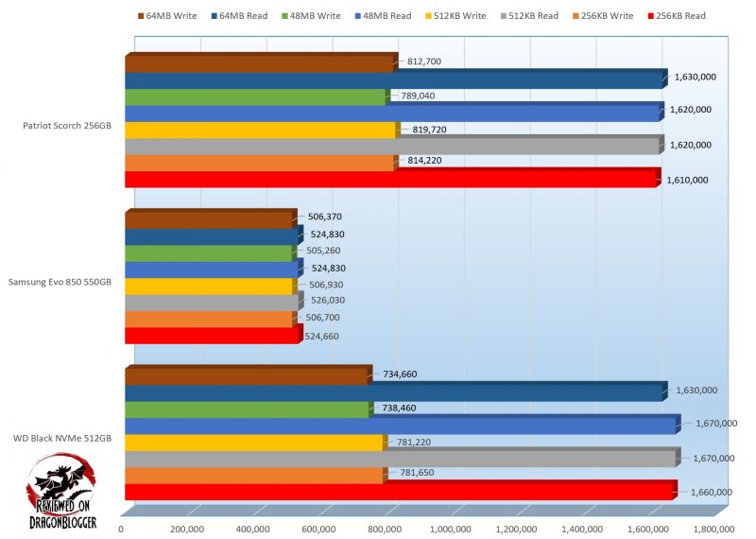Select Patriot Scorch's green 48MB Write bar

click(255, 97)
